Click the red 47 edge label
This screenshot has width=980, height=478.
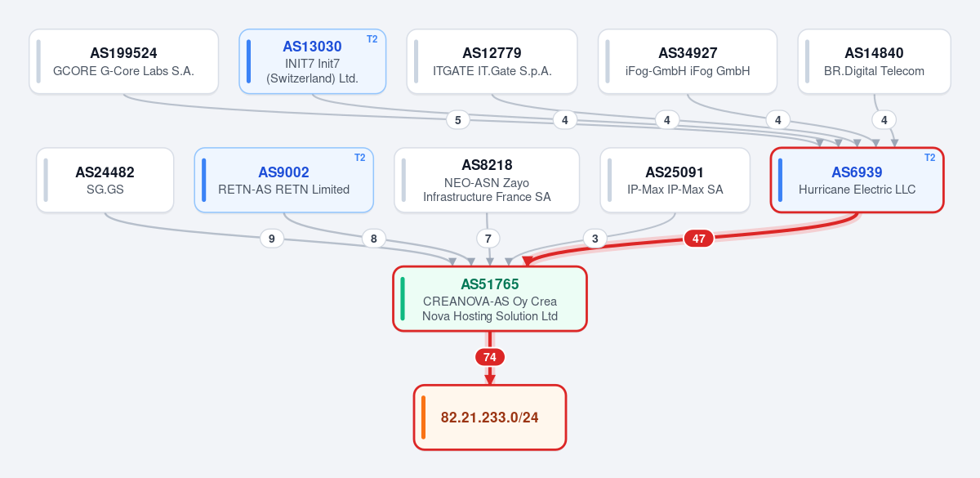coord(699,239)
